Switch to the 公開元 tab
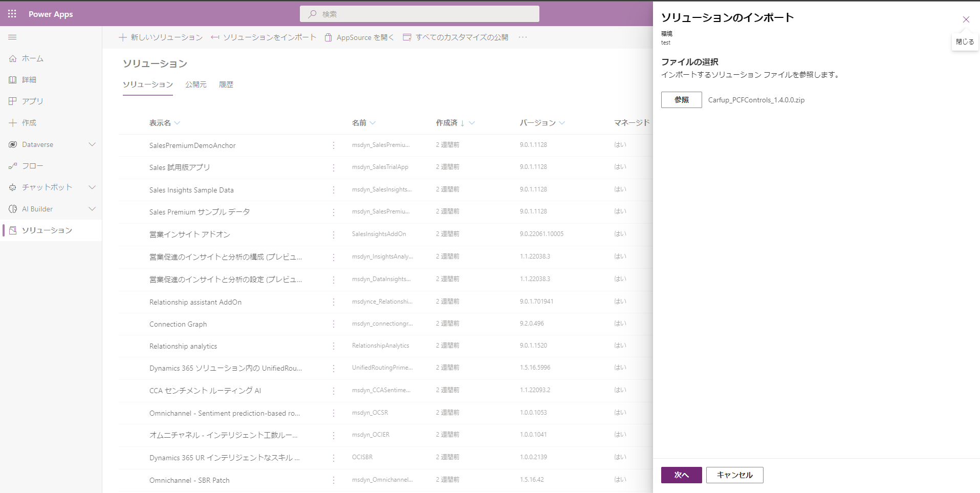This screenshot has height=493, width=980. tap(195, 84)
